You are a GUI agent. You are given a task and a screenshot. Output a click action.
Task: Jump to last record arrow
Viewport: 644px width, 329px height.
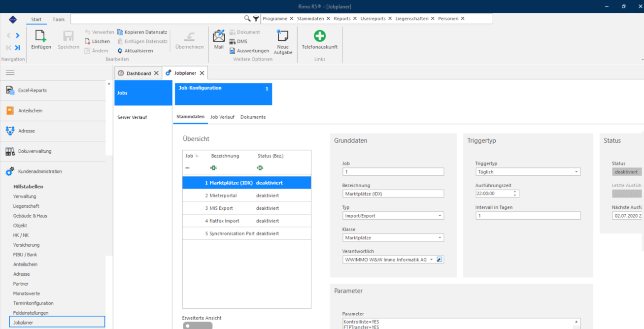click(18, 47)
